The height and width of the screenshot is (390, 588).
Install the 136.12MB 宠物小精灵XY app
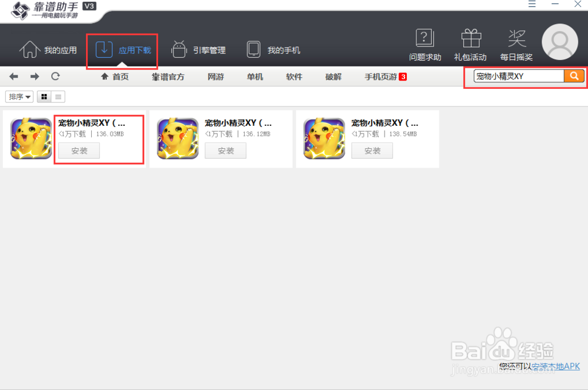(x=226, y=151)
